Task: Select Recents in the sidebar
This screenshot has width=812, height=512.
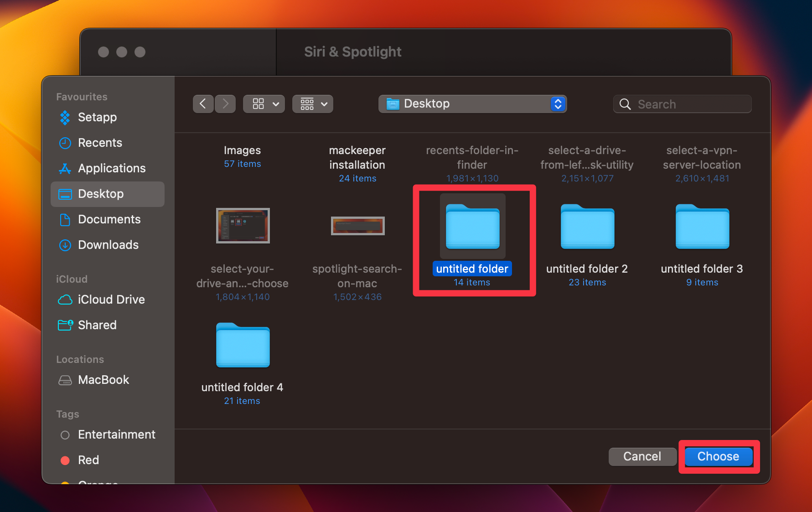Action: [x=100, y=143]
